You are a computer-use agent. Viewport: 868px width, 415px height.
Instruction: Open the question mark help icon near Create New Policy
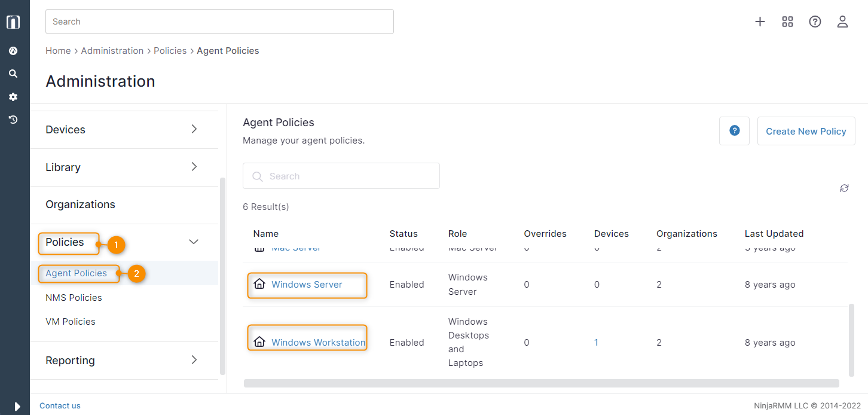point(734,130)
